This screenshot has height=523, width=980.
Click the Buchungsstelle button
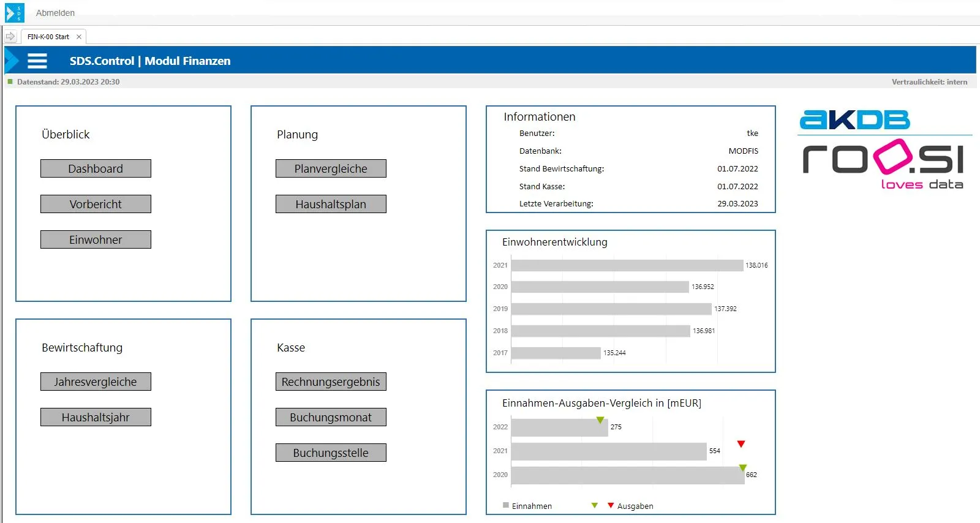coord(331,453)
